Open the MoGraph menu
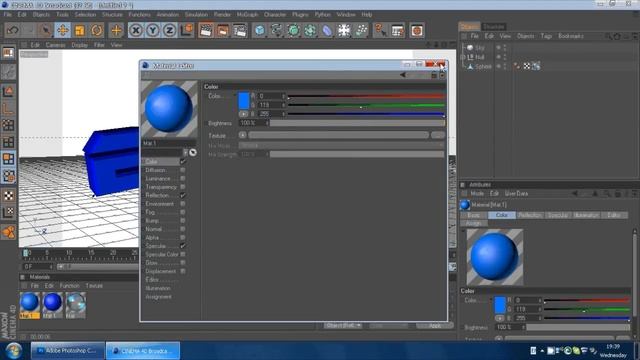This screenshot has height=360, width=640. 247,15
